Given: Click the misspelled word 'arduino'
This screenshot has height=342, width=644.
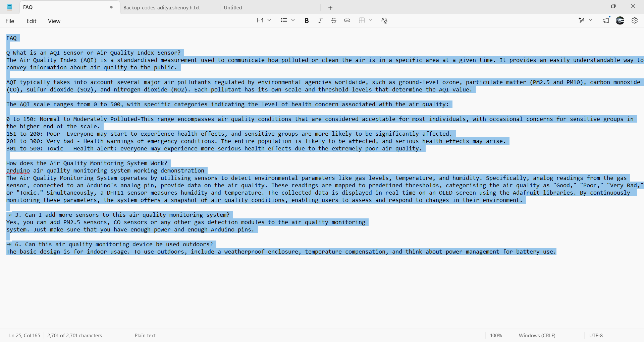Looking at the screenshot, I should (18, 171).
